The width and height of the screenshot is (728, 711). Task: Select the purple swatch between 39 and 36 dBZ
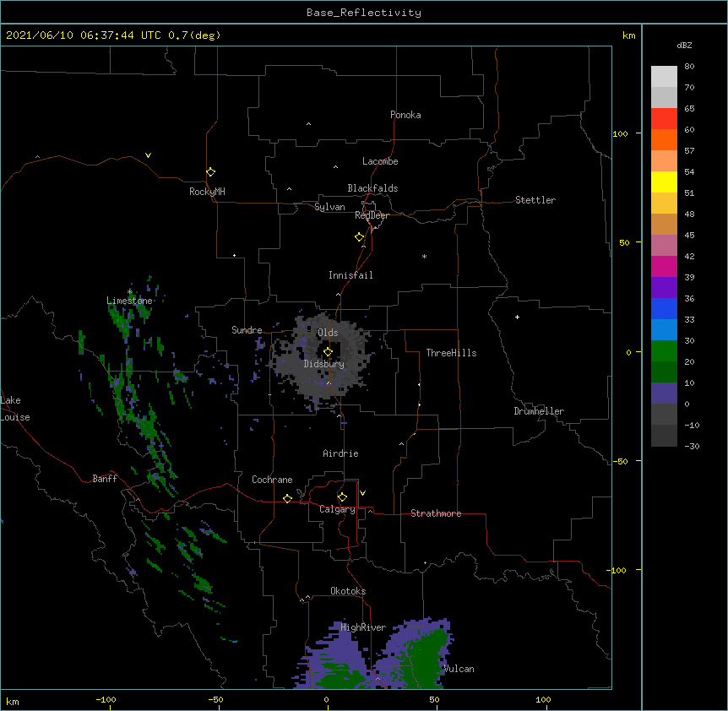pyautogui.click(x=664, y=288)
